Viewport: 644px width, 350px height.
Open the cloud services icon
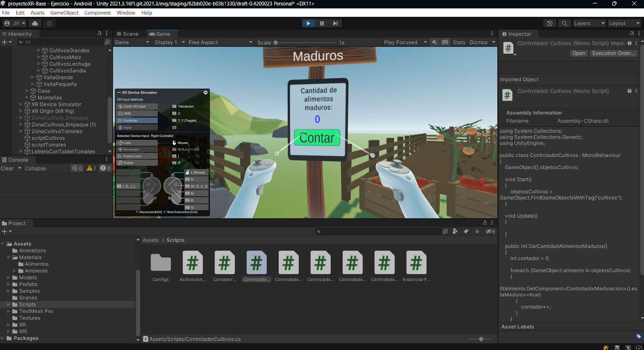pyautogui.click(x=35, y=23)
